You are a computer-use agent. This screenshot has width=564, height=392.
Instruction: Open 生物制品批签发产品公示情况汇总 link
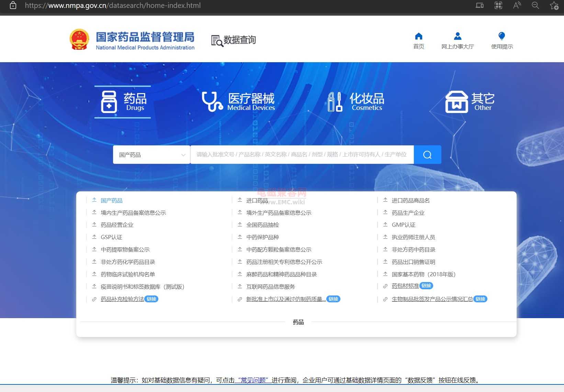(x=432, y=299)
